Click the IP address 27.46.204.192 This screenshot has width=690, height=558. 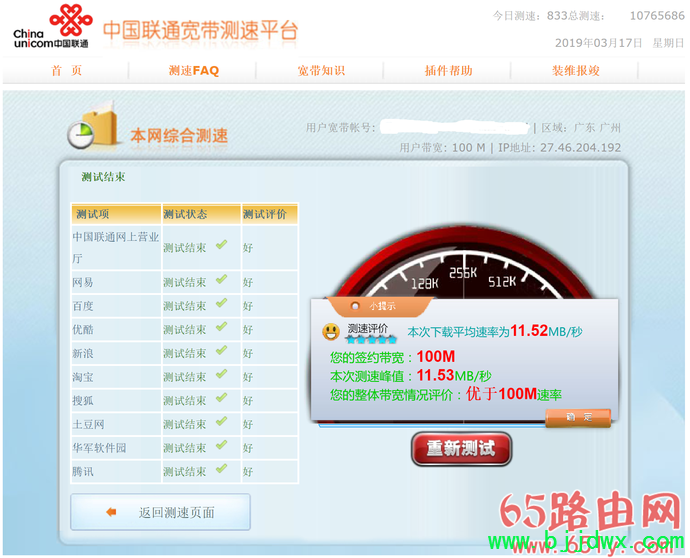pyautogui.click(x=580, y=147)
